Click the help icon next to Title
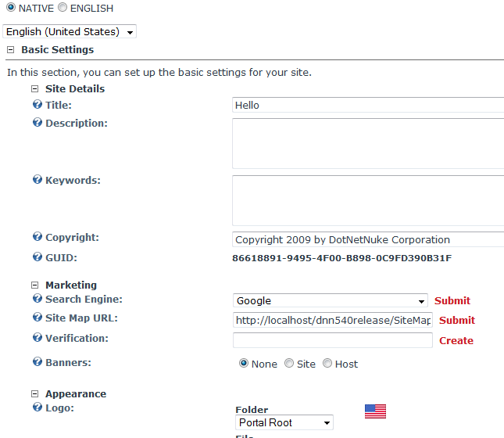This screenshot has height=438, width=504. 37,104
